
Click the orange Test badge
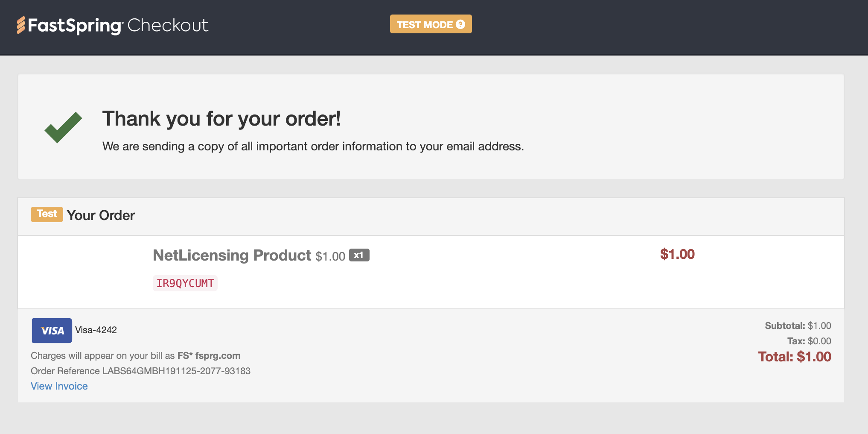[47, 214]
